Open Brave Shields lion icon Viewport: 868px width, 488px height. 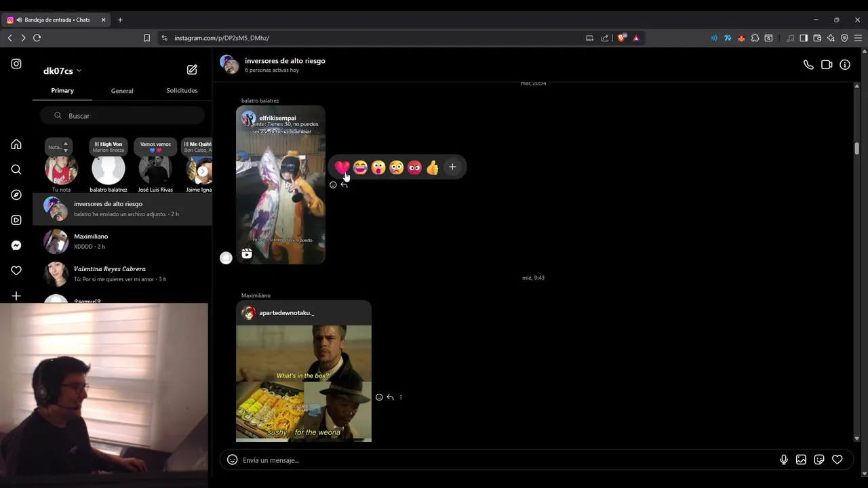pyautogui.click(x=621, y=38)
